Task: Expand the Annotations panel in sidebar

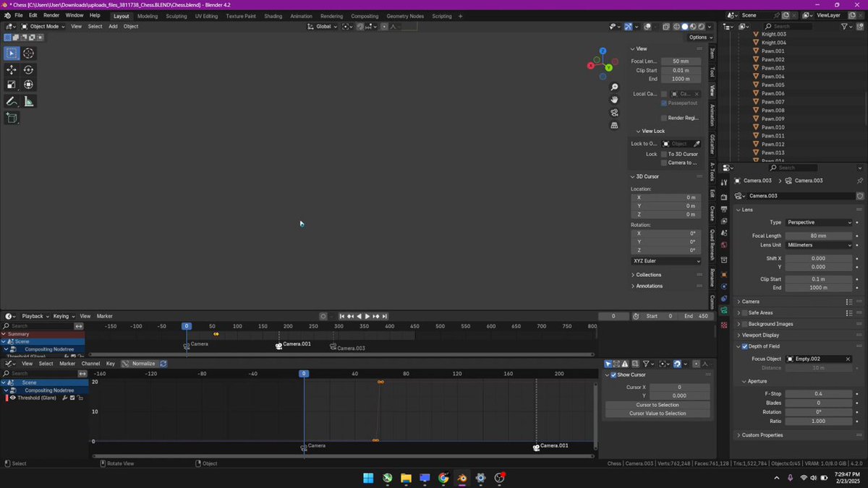Action: coord(649,286)
